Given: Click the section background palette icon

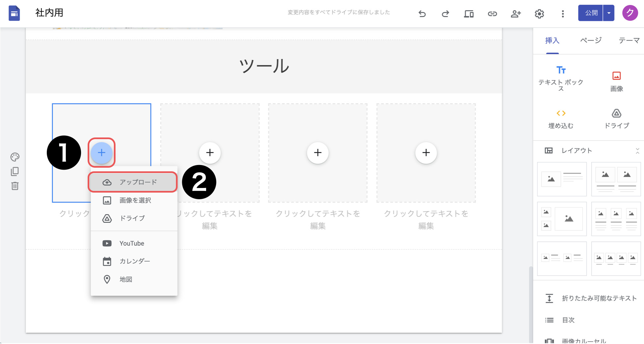Looking at the screenshot, I should [x=15, y=157].
